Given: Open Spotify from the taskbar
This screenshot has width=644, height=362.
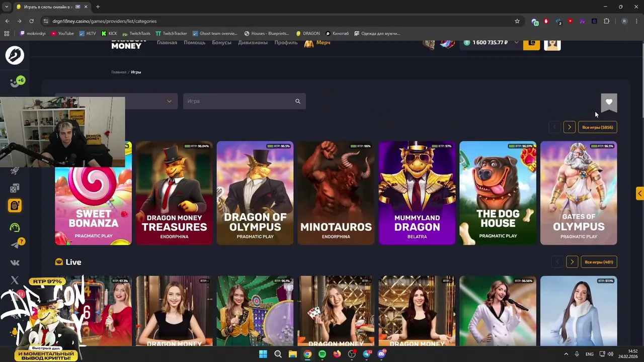Looking at the screenshot, I should (x=322, y=354).
